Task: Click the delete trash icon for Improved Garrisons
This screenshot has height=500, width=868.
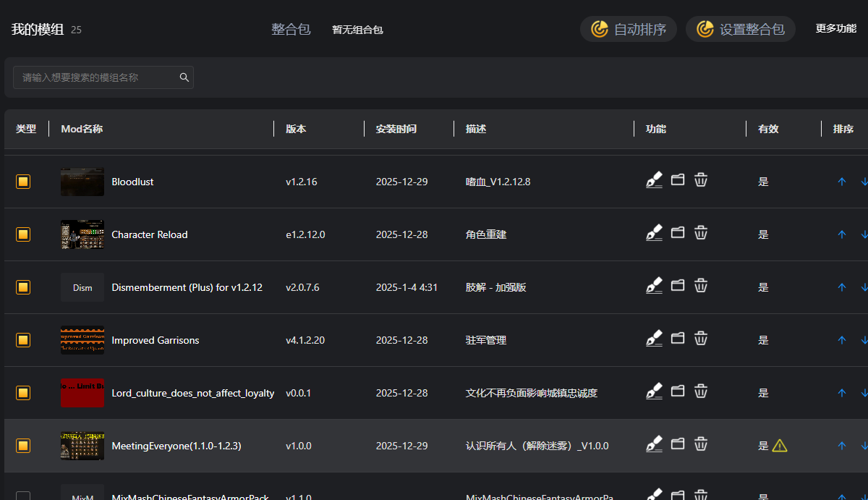Action: 700,338
